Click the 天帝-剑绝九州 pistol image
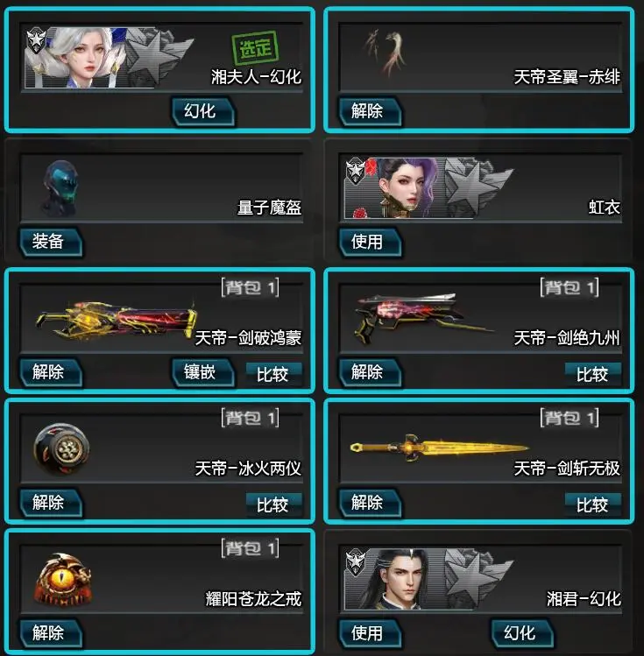644x656 pixels. coord(422,316)
